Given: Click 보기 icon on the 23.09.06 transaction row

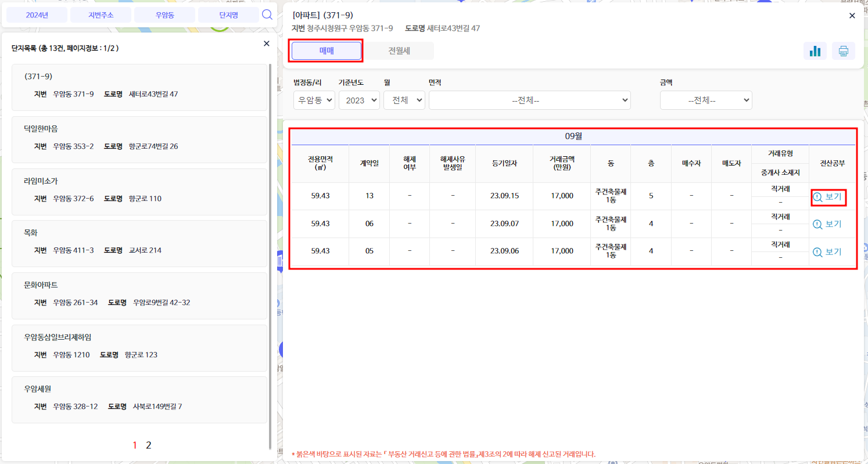Looking at the screenshot, I should point(828,251).
